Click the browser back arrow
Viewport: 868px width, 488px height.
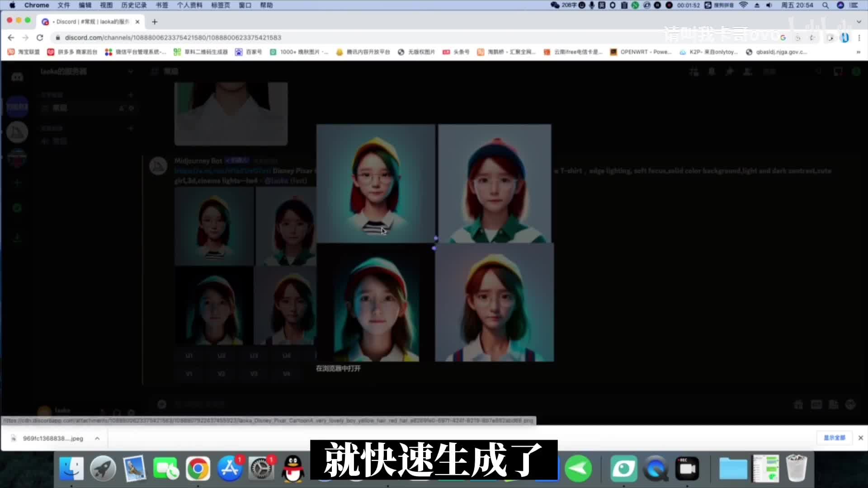pyautogui.click(x=11, y=38)
